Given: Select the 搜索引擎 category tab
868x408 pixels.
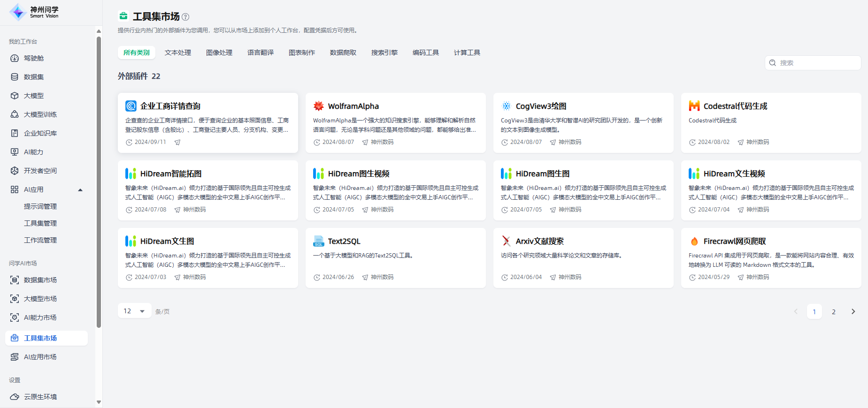Looking at the screenshot, I should [x=384, y=53].
